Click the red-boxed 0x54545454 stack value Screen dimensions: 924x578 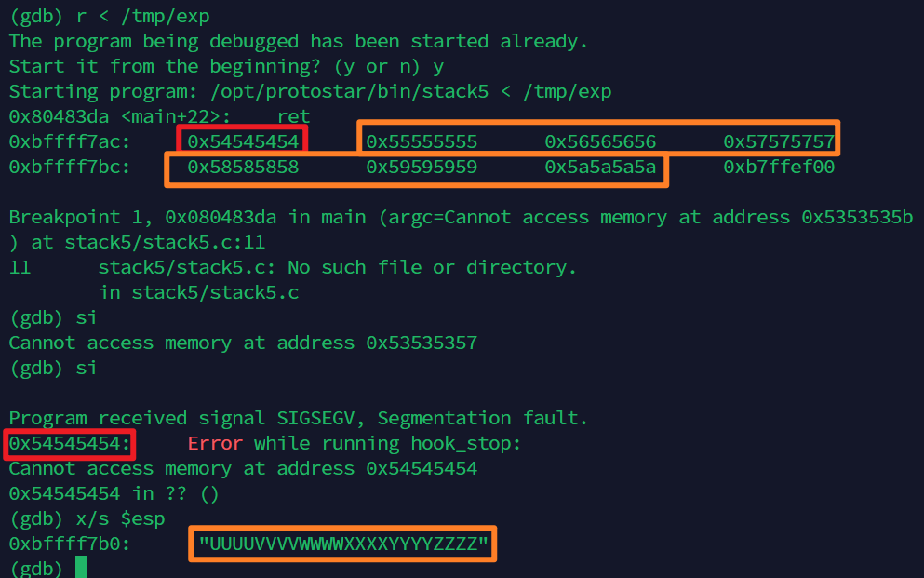tap(243, 141)
